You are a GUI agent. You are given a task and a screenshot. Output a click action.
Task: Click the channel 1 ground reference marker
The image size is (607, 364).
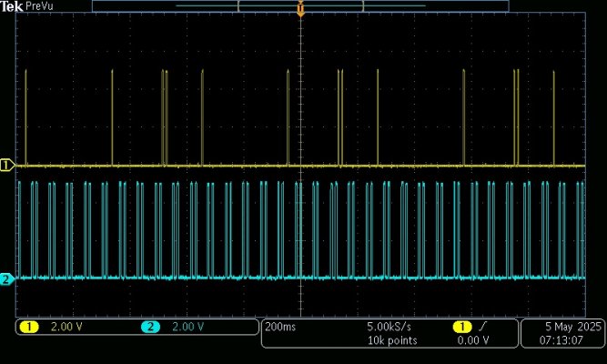[x=7, y=166]
